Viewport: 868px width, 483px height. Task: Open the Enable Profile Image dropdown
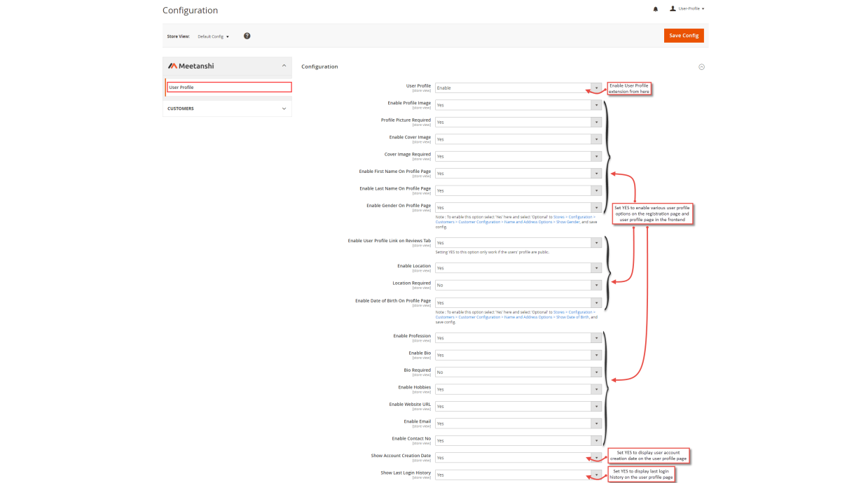(518, 105)
